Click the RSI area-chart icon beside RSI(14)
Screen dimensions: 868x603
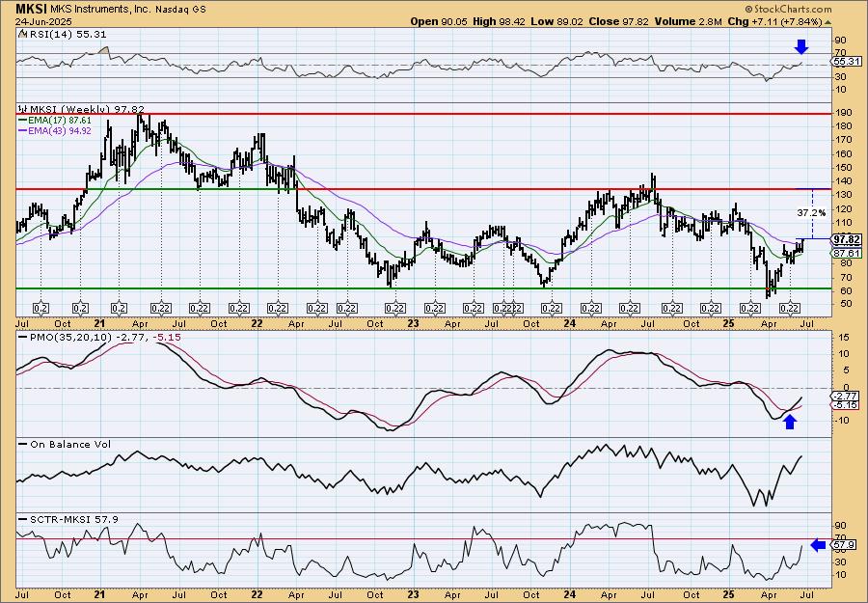point(22,35)
